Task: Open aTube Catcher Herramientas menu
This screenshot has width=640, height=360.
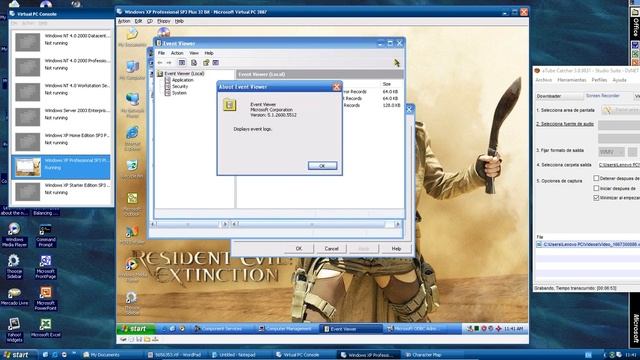Action: tap(571, 80)
